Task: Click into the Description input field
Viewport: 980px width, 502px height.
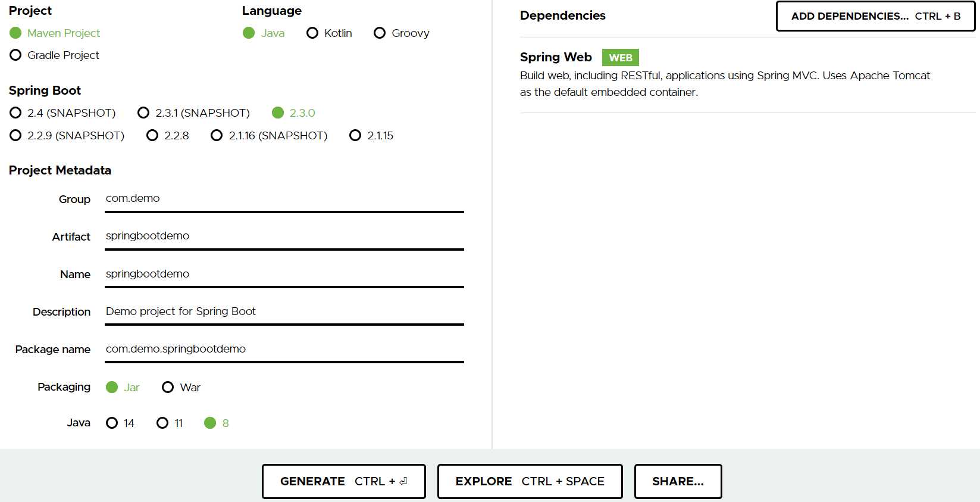Action: (284, 312)
